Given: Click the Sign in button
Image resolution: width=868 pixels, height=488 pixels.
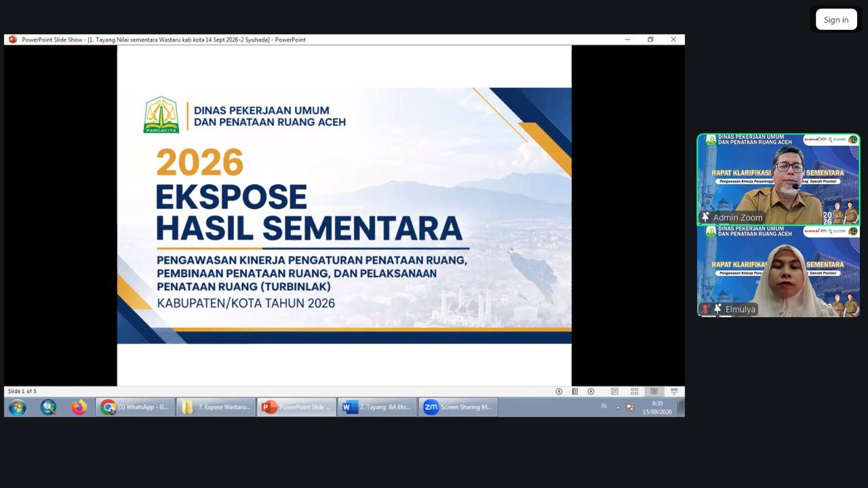Looking at the screenshot, I should pos(836,20).
